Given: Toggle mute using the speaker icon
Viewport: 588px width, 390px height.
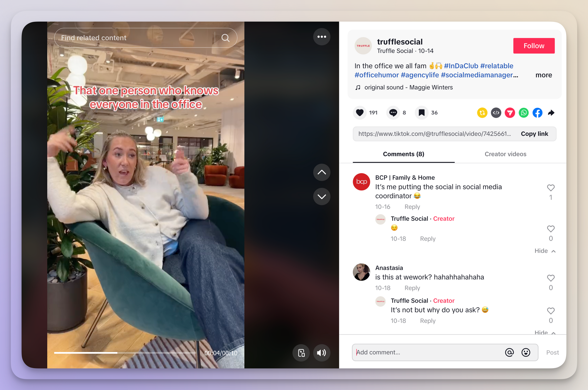Looking at the screenshot, I should (322, 353).
